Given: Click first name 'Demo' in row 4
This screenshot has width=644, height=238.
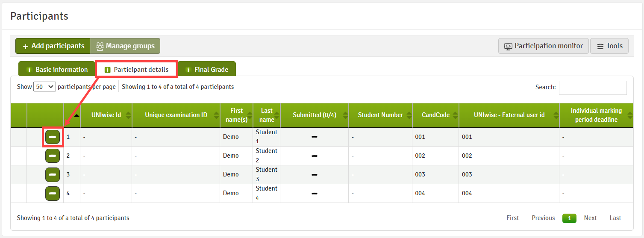Looking at the screenshot, I should [231, 193].
